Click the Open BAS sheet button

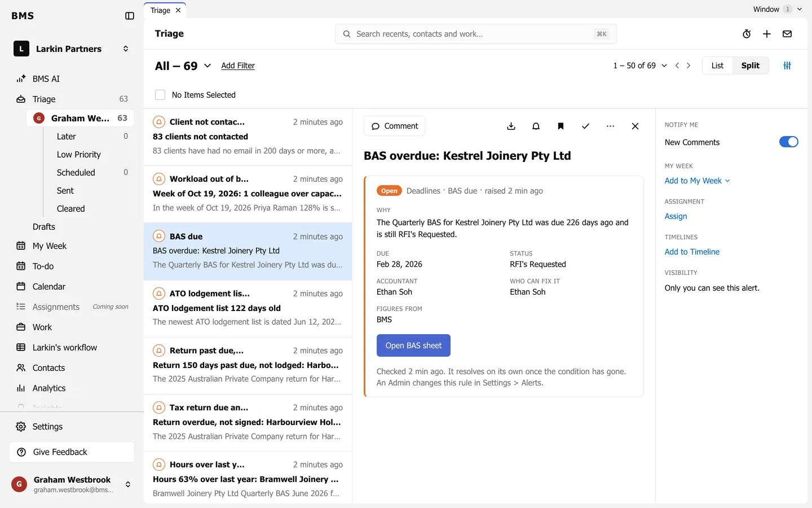point(413,345)
